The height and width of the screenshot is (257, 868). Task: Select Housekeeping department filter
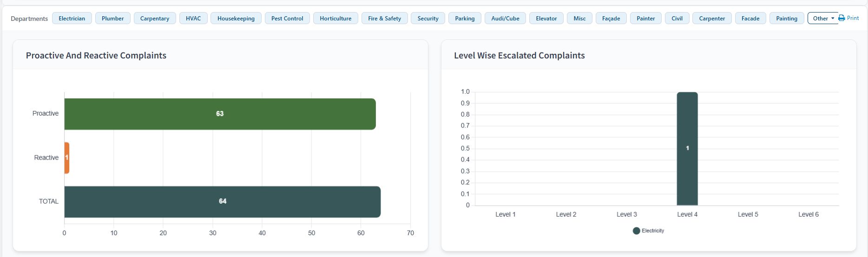(236, 19)
